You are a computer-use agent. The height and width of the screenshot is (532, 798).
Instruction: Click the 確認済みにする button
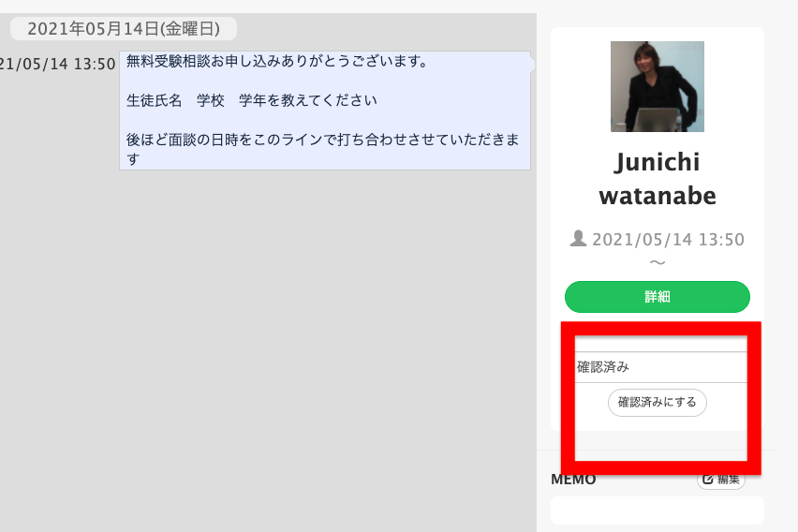point(657,403)
